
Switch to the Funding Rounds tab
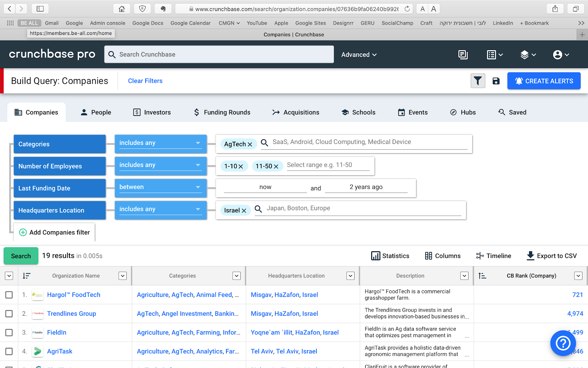pyautogui.click(x=222, y=112)
